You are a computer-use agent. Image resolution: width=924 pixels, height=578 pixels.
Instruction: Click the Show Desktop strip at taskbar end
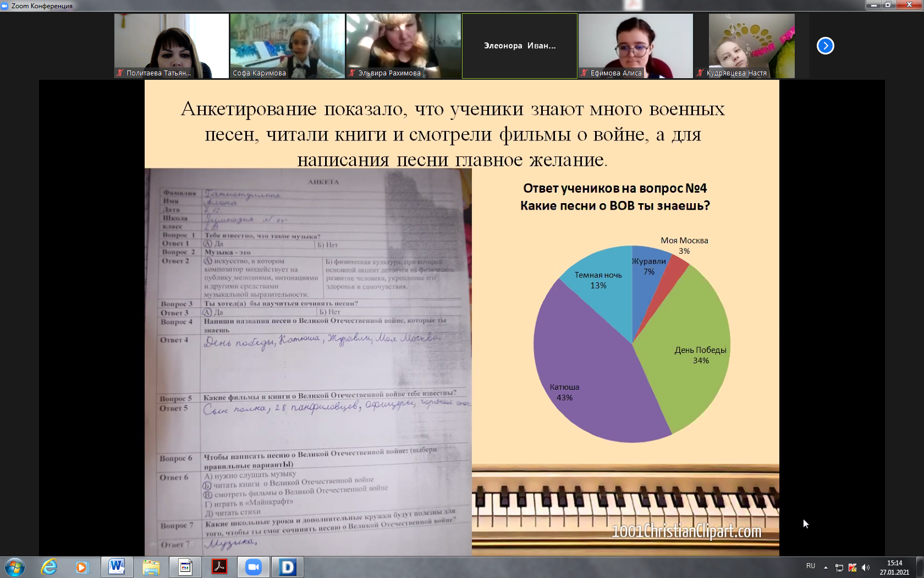click(x=920, y=567)
